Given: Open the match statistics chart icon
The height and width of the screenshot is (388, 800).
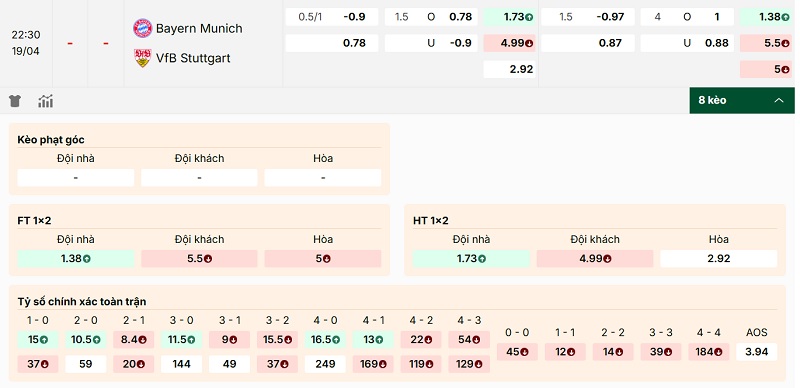Looking at the screenshot, I should coord(45,101).
